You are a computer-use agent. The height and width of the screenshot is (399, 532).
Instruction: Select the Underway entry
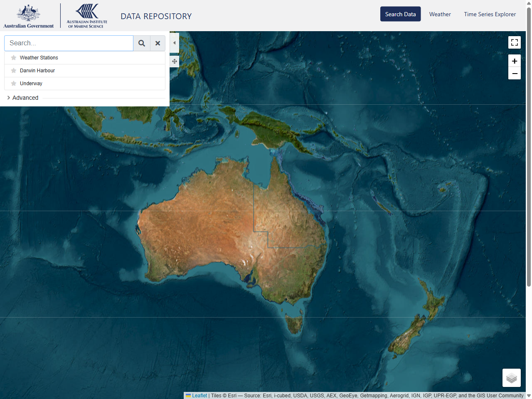(85, 84)
